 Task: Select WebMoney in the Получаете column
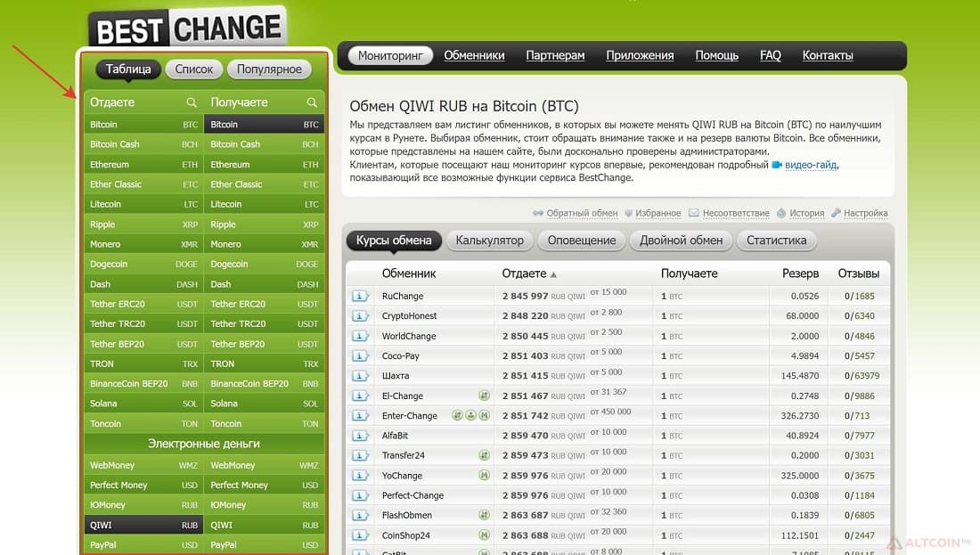265,465
